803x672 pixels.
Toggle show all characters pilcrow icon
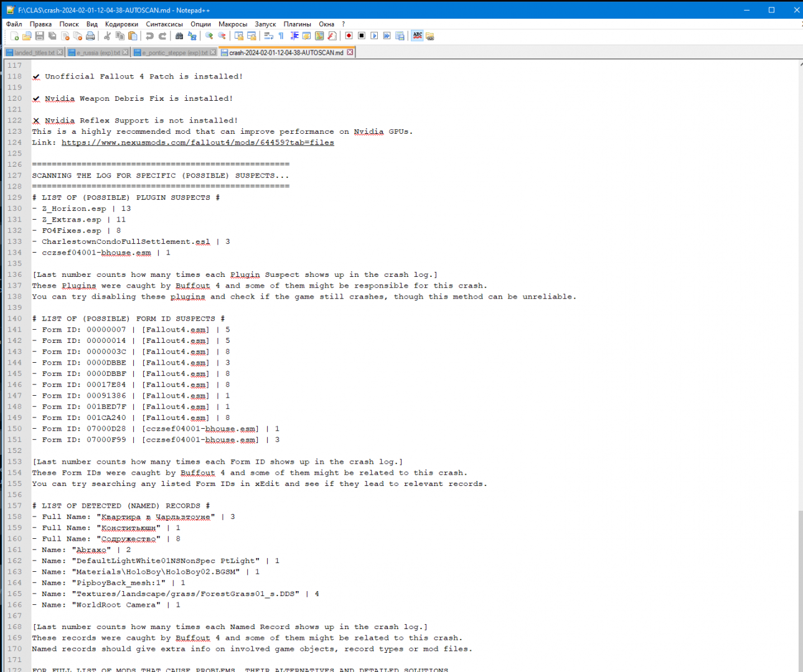tap(281, 36)
